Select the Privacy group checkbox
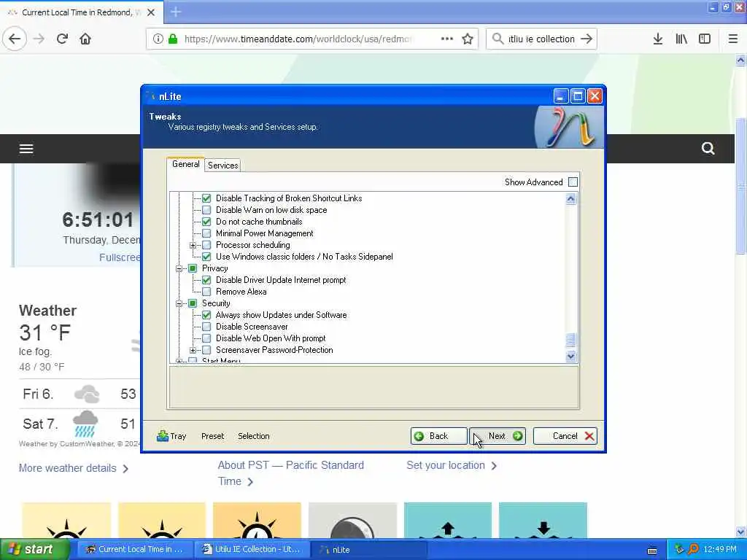 pyautogui.click(x=193, y=268)
